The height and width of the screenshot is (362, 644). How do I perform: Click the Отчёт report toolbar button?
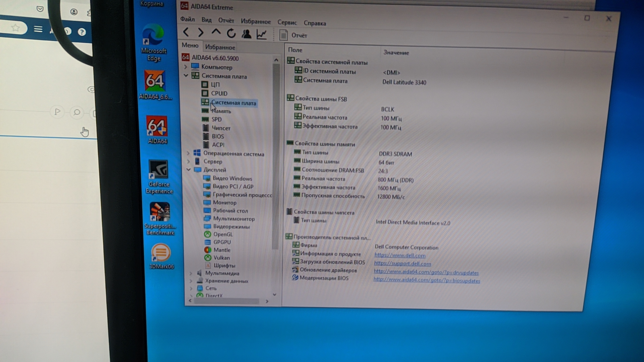pos(293,35)
